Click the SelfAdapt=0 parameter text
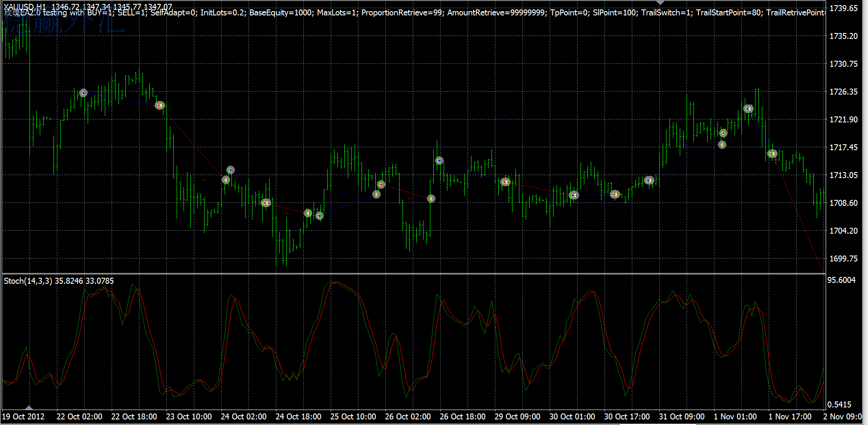Image resolution: width=868 pixels, height=425 pixels. pos(173,12)
